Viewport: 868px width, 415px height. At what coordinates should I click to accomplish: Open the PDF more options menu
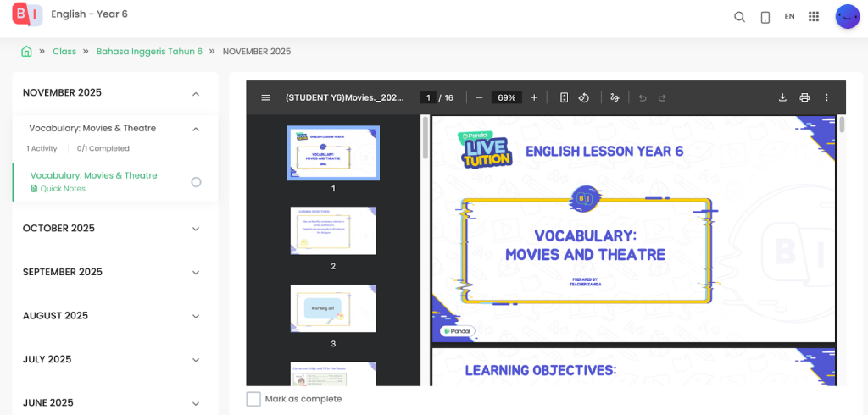pyautogui.click(x=826, y=98)
